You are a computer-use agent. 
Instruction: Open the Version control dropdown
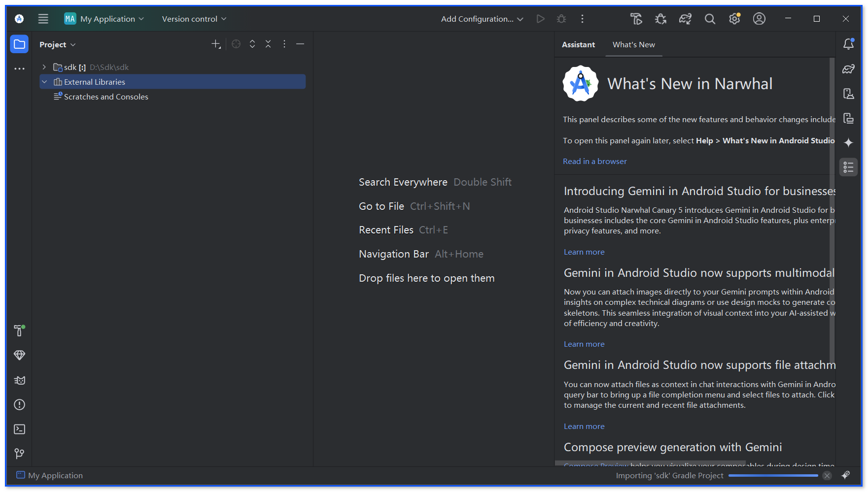pos(194,19)
